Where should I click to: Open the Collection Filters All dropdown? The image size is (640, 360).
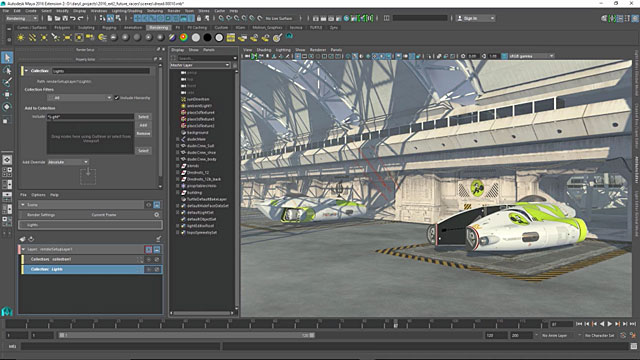pos(80,98)
